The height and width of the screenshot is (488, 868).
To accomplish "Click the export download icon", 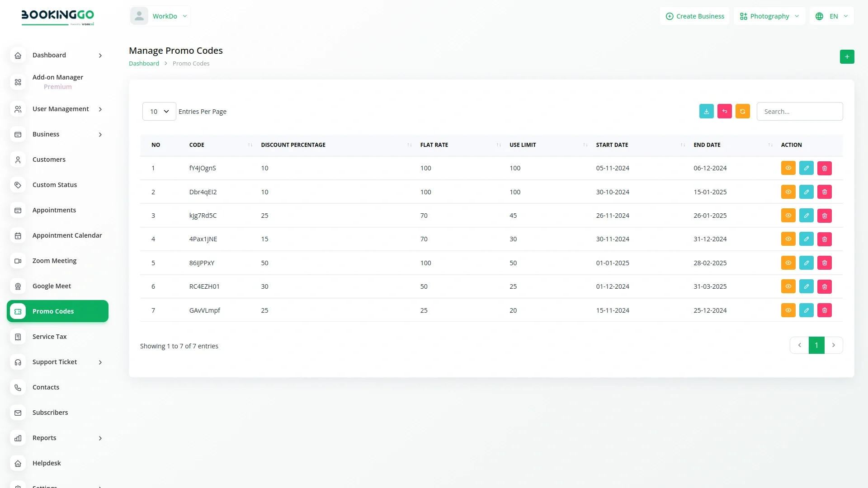I will pos(706,111).
